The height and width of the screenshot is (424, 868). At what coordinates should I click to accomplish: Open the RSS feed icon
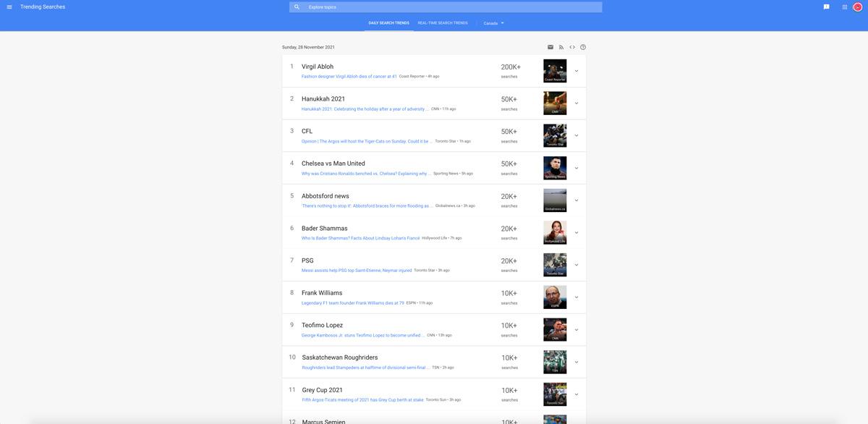point(561,47)
